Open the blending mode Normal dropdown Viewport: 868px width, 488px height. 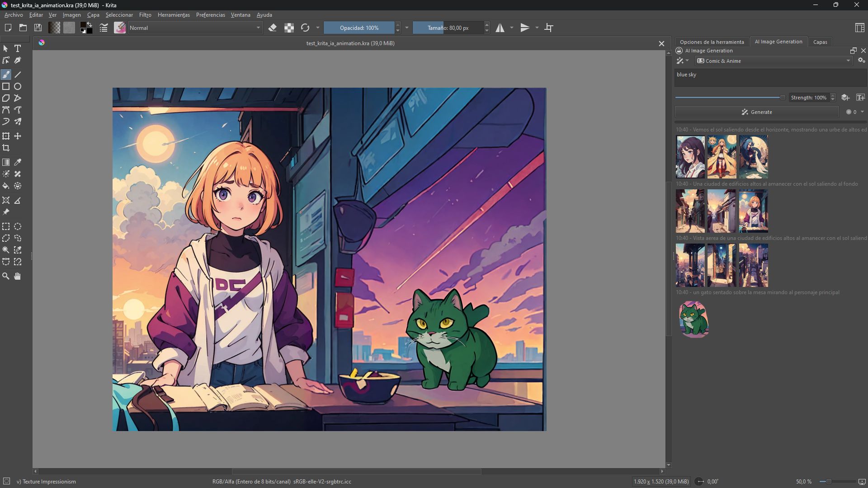click(x=194, y=28)
